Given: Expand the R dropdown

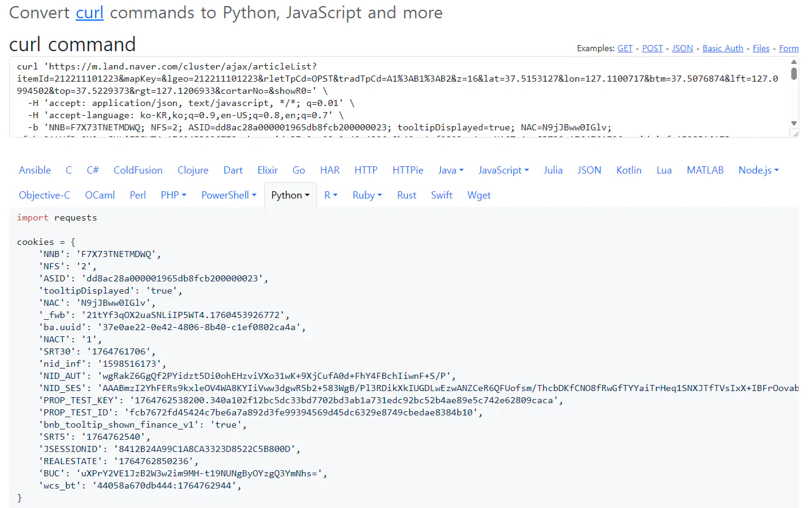Looking at the screenshot, I should [x=331, y=195].
